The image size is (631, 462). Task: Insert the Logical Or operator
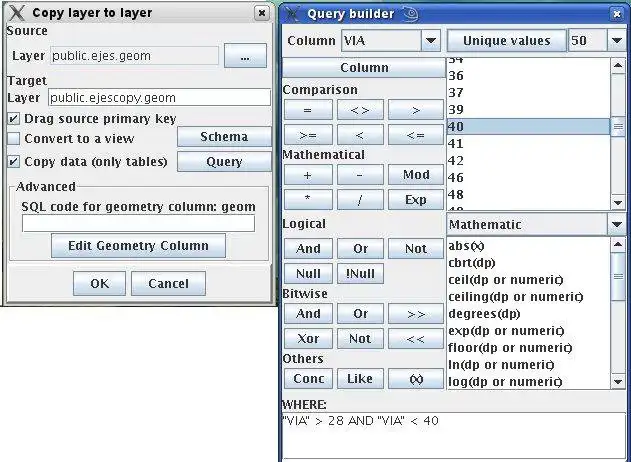(x=360, y=249)
